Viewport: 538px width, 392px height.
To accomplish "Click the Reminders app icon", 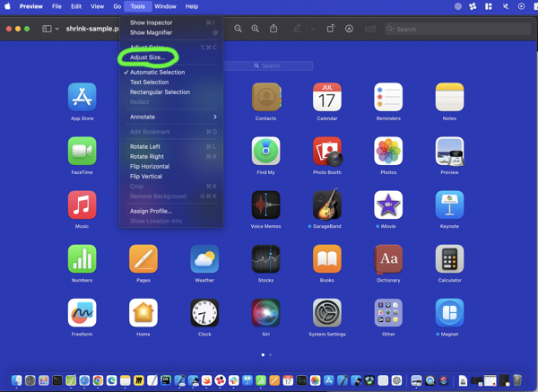I will tap(388, 97).
